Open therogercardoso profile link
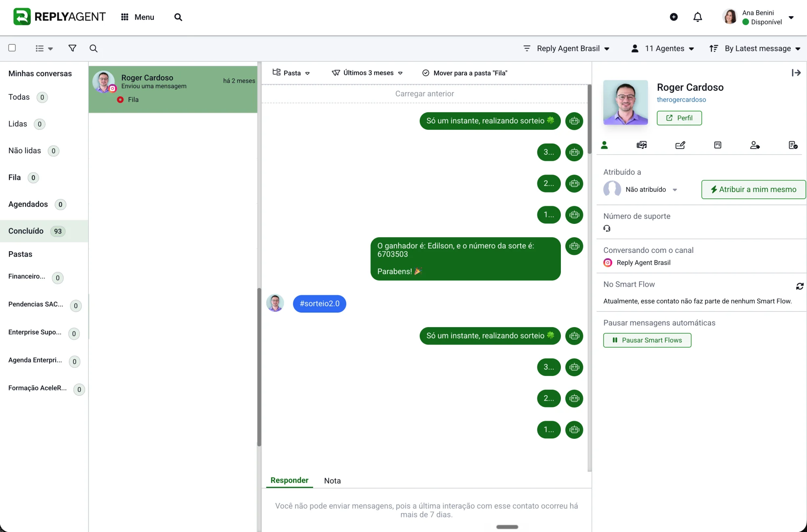The image size is (807, 532). point(681,100)
